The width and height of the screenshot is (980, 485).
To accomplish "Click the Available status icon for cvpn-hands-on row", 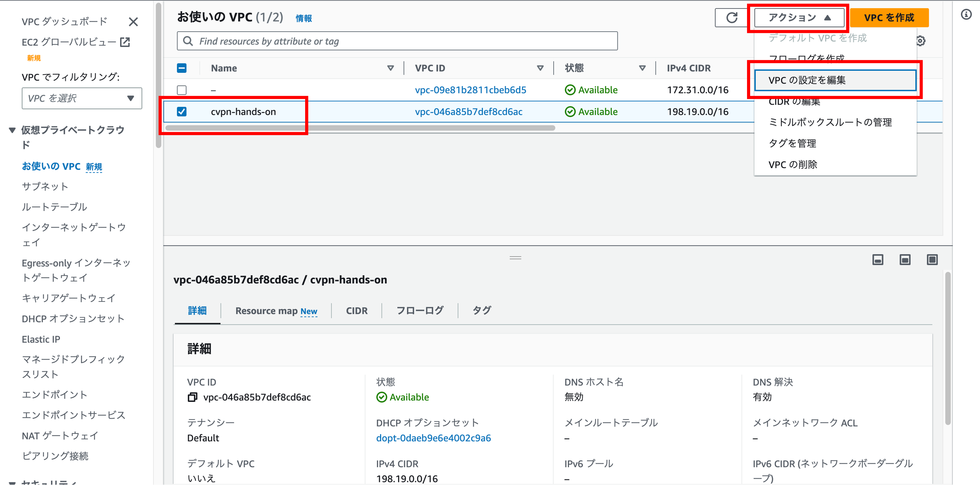I will (x=570, y=112).
